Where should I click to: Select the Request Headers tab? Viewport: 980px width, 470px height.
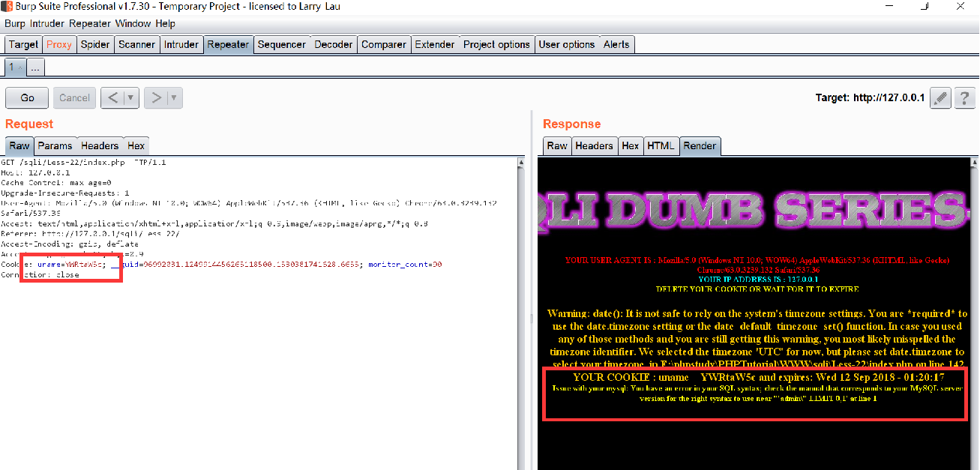(x=100, y=145)
